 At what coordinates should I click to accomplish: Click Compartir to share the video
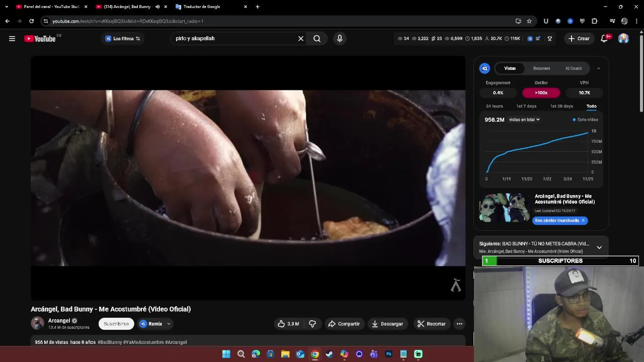click(344, 324)
